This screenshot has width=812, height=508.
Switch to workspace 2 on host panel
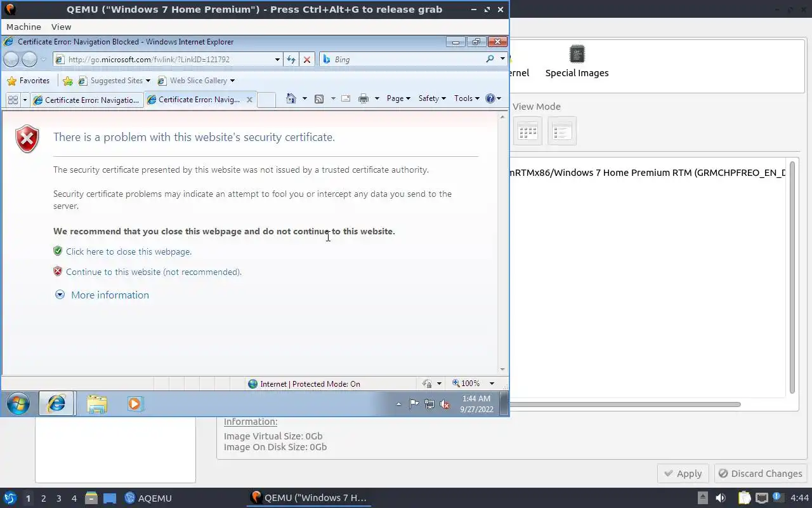43,498
